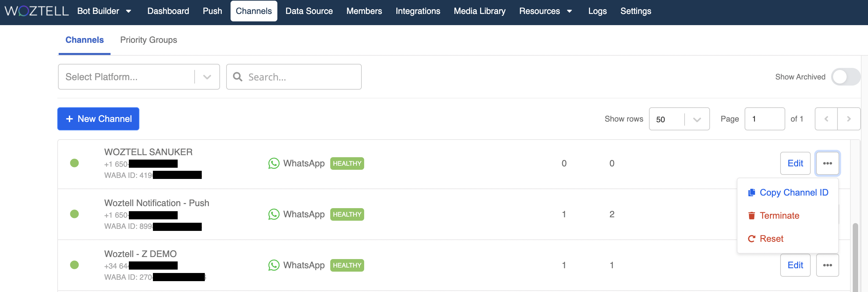868x292 pixels.
Task: Expand the Resources dropdown menu
Action: pos(546,11)
